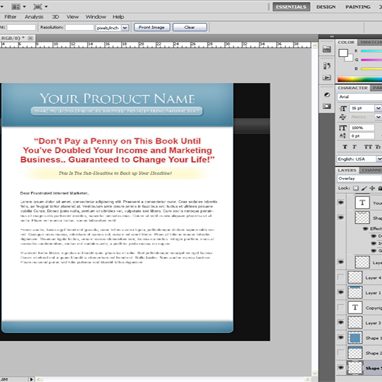This screenshot has width=382, height=382.
Task: Open the font size dropdown arrow
Action: 378,108
